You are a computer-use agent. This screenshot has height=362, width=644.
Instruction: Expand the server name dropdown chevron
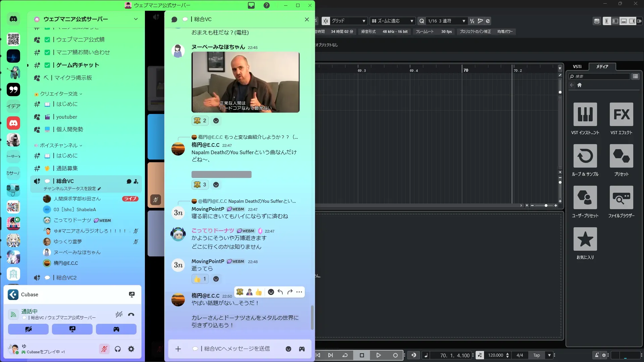click(x=136, y=19)
